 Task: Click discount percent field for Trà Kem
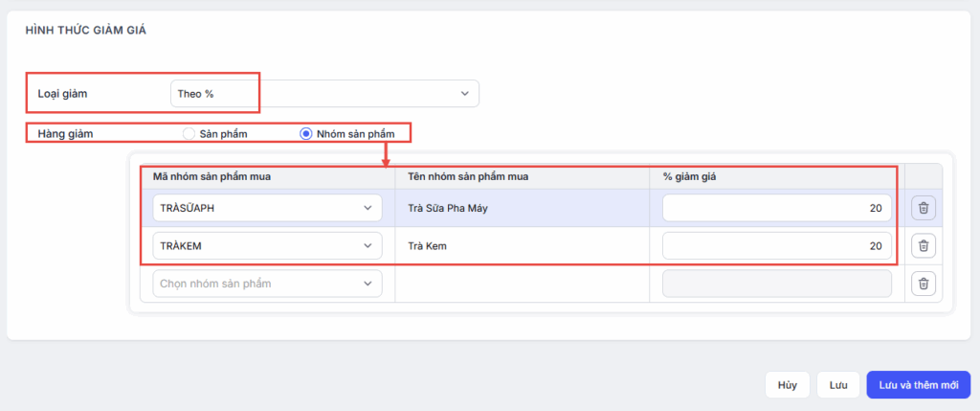tap(776, 246)
